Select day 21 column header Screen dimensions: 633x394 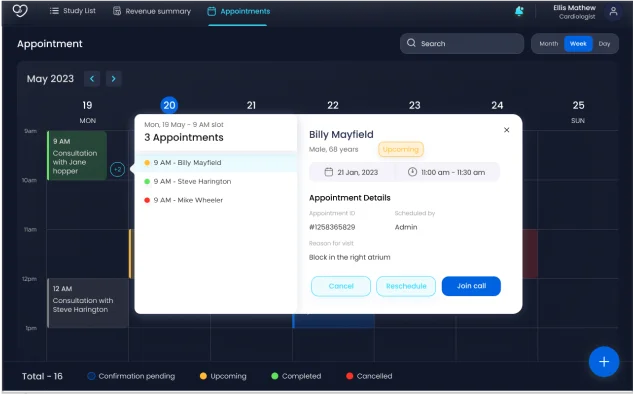(251, 105)
